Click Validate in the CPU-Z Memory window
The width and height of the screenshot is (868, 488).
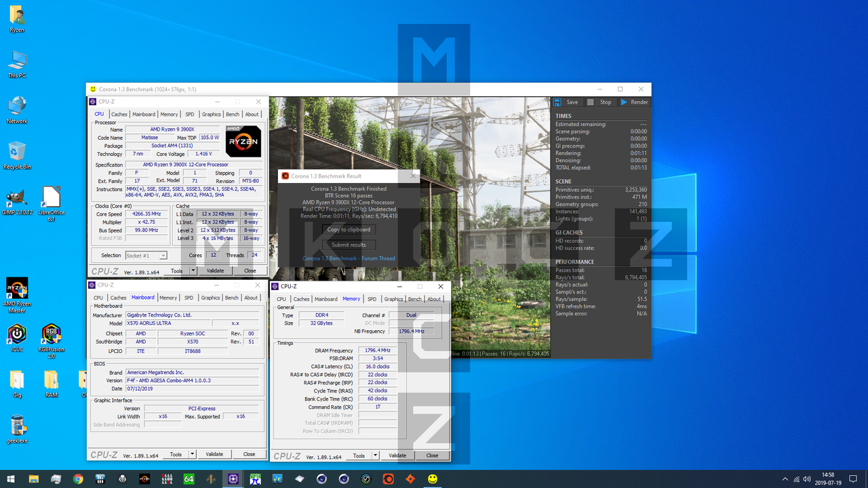point(397,455)
